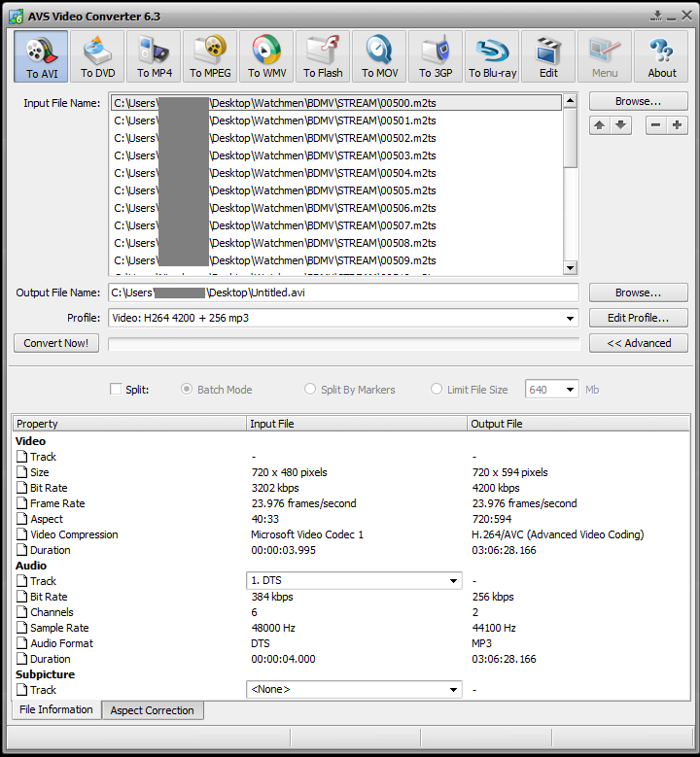Select input file 00509.m2ts
Viewport: 700px width, 757px height.
(336, 260)
